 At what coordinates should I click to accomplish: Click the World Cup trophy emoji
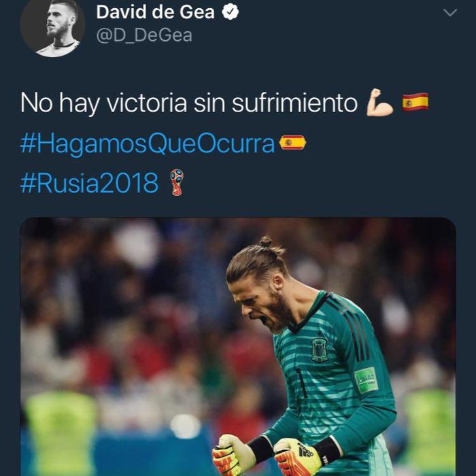pyautogui.click(x=177, y=182)
